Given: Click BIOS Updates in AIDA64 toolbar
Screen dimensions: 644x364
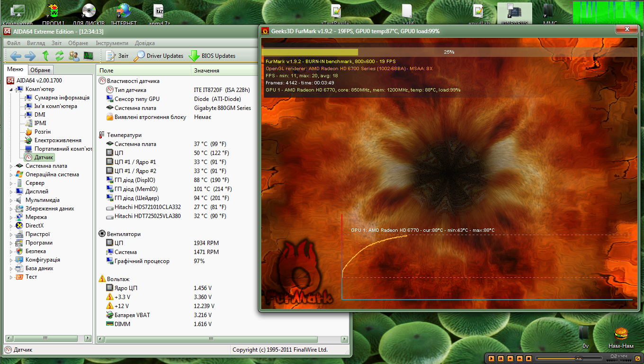Looking at the screenshot, I should click(212, 56).
